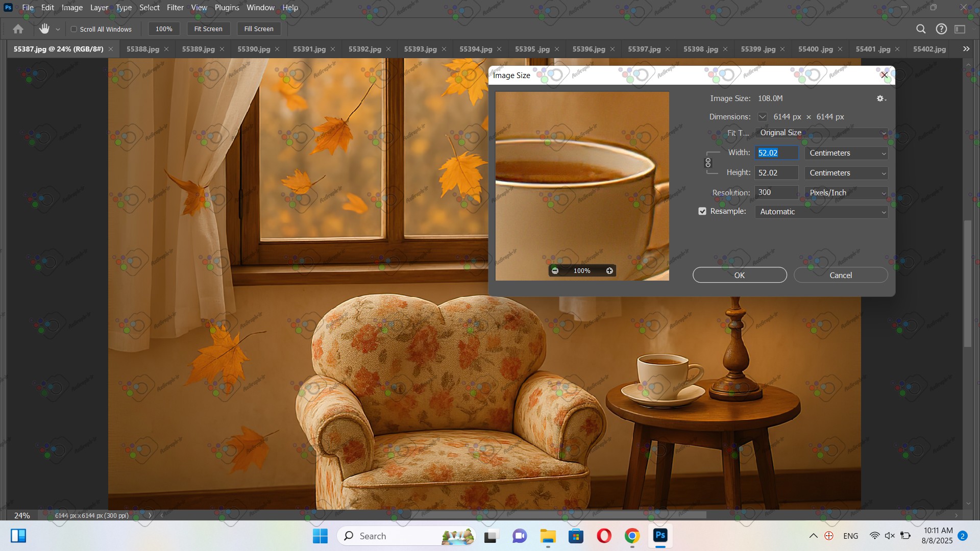The width and height of the screenshot is (980, 551).
Task: Select the Hand tool icon
Action: click(44, 29)
